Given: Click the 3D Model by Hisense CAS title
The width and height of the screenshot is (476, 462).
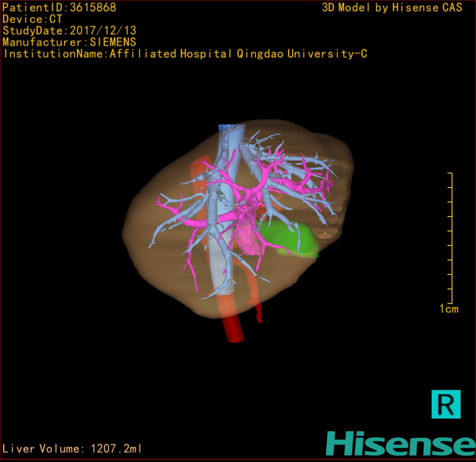Looking at the screenshot, I should click(392, 8).
